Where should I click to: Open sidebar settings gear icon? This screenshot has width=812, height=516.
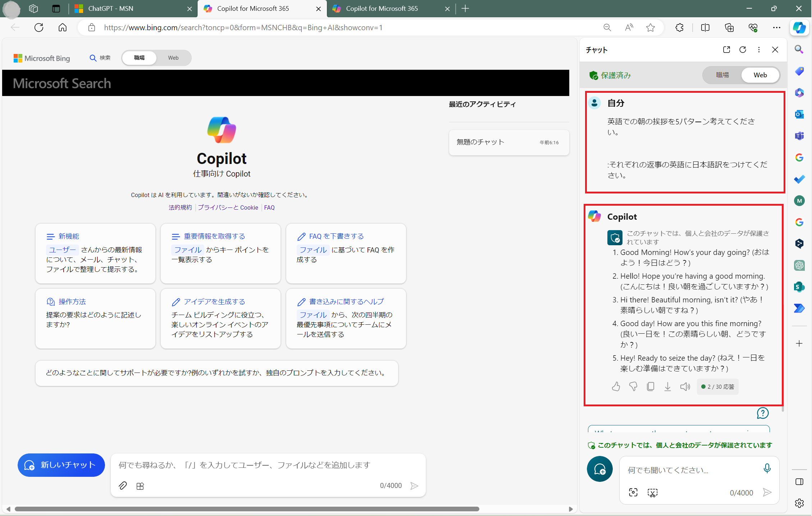pyautogui.click(x=799, y=503)
